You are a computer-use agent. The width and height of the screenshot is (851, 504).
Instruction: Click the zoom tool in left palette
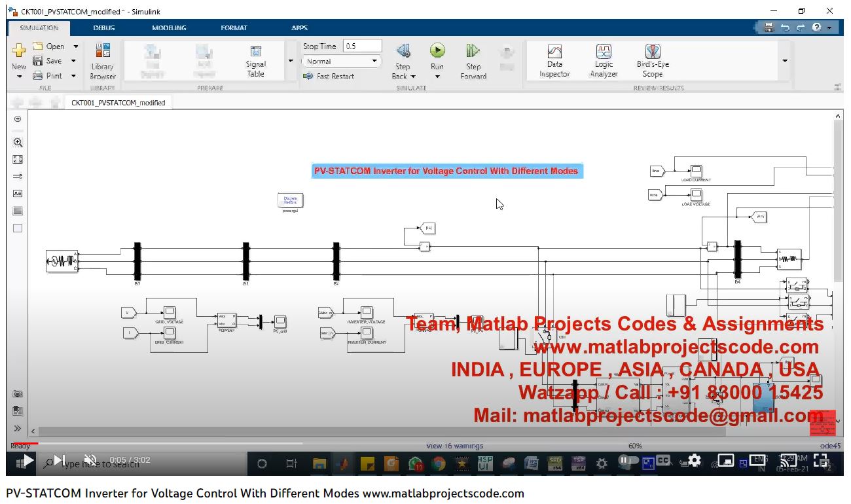coord(18,143)
